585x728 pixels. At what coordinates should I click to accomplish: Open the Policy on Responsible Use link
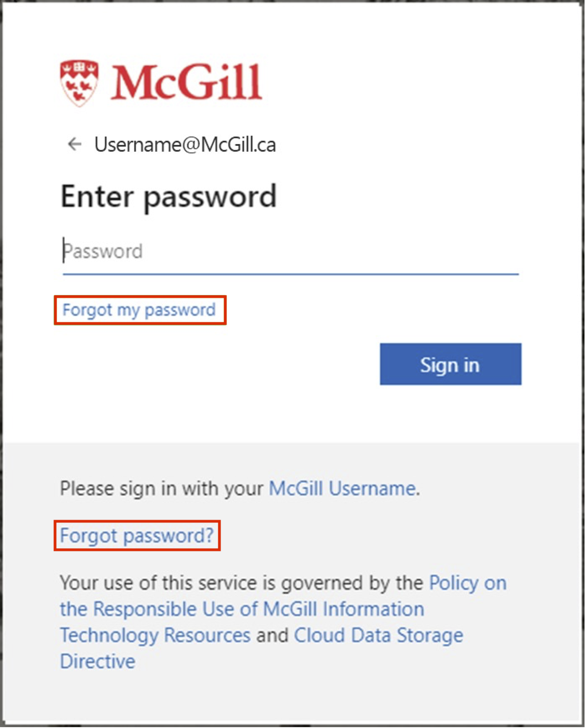click(467, 583)
